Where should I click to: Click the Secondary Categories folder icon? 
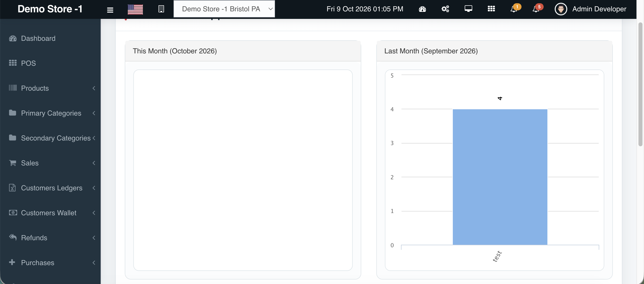coord(13,137)
